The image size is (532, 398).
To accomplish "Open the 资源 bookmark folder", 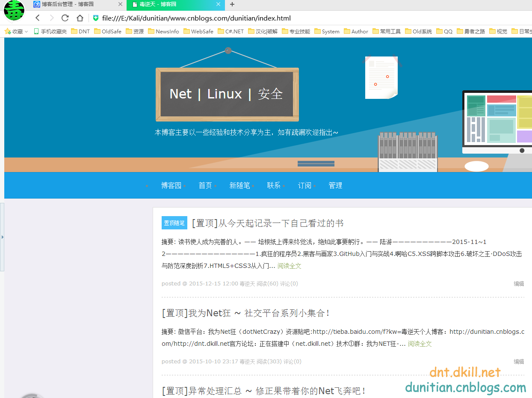I will pyautogui.click(x=135, y=31).
